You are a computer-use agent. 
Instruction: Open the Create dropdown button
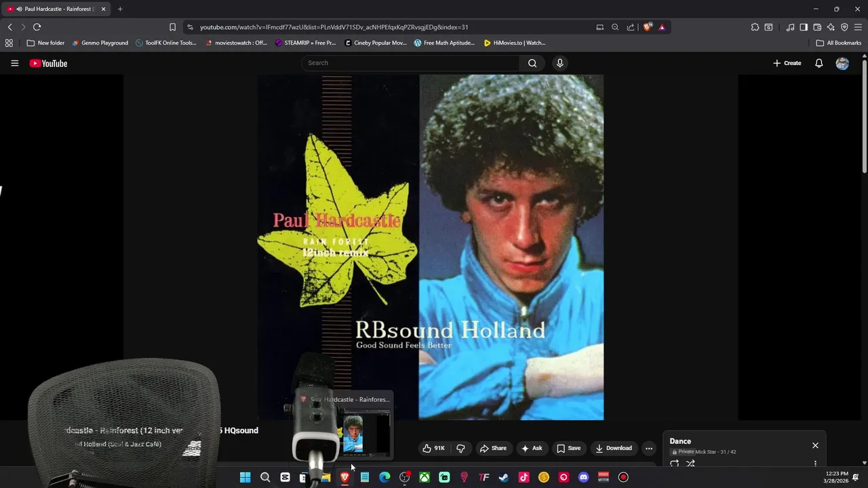(x=787, y=63)
